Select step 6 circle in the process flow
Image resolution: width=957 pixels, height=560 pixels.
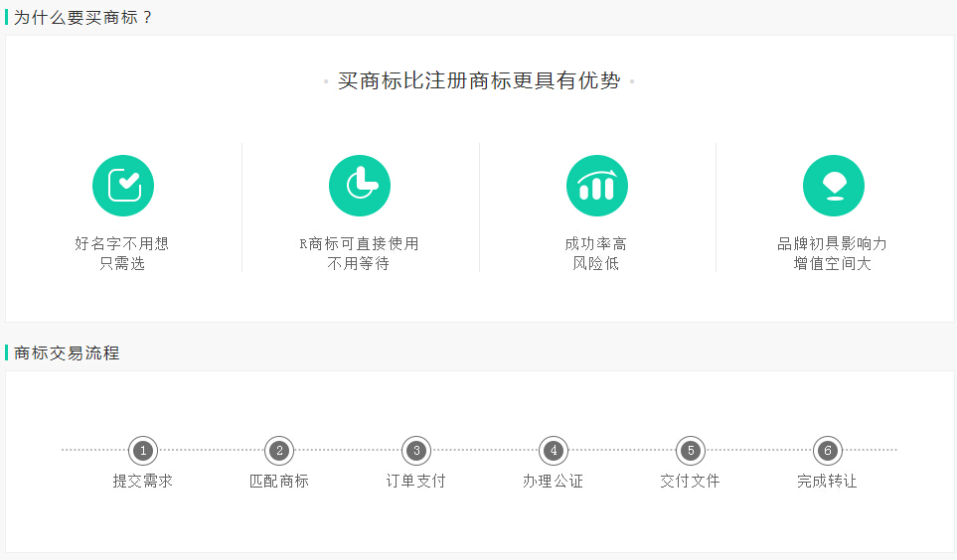tap(827, 451)
